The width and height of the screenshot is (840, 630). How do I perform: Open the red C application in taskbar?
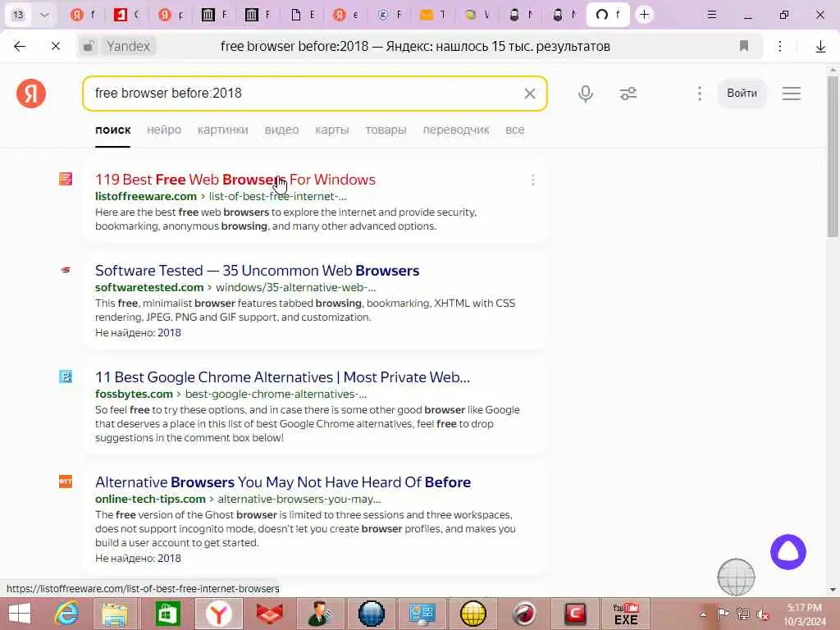pos(575,614)
